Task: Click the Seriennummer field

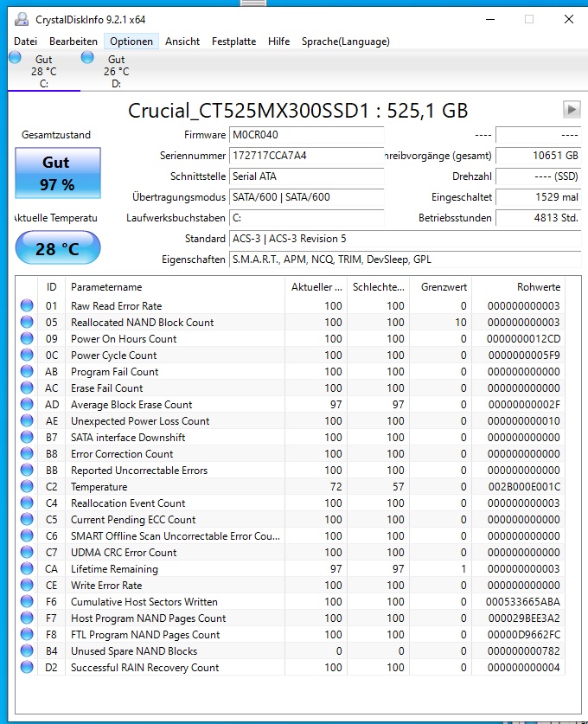Action: (x=306, y=156)
